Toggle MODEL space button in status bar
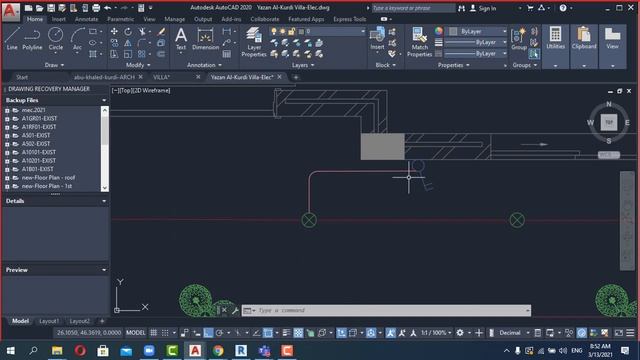 pyautogui.click(x=136, y=333)
